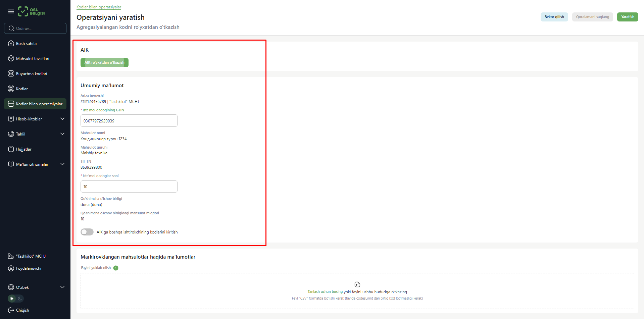
Task: Open Mahsulot tavsiflari section
Action: pos(33,59)
